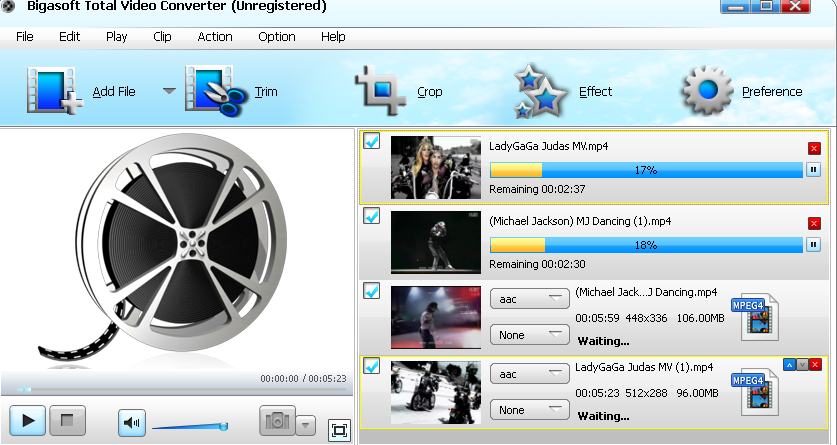Image resolution: width=837 pixels, height=445 pixels.
Task: Mute audio with speaker icon
Action: (132, 422)
